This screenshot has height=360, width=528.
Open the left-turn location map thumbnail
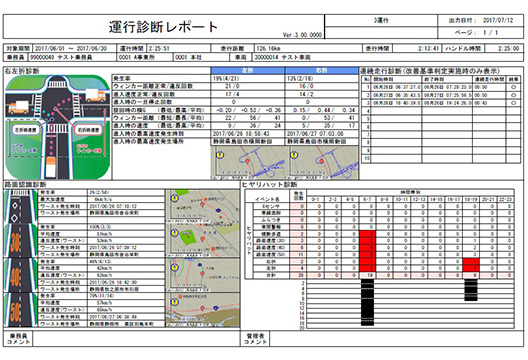(248, 163)
